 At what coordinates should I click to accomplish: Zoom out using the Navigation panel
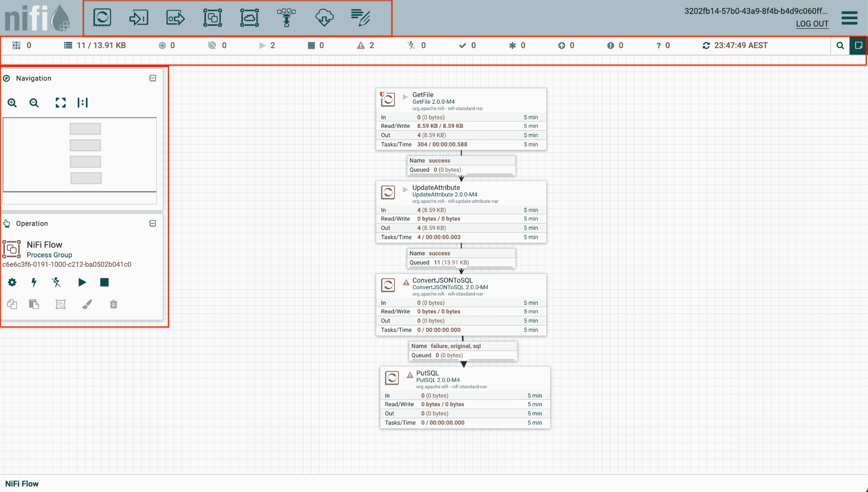[x=34, y=102]
